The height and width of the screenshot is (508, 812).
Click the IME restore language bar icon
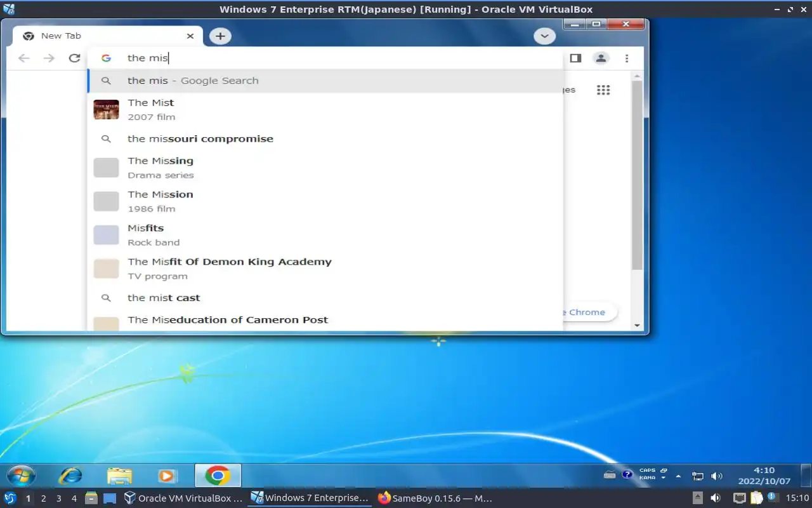click(x=664, y=471)
